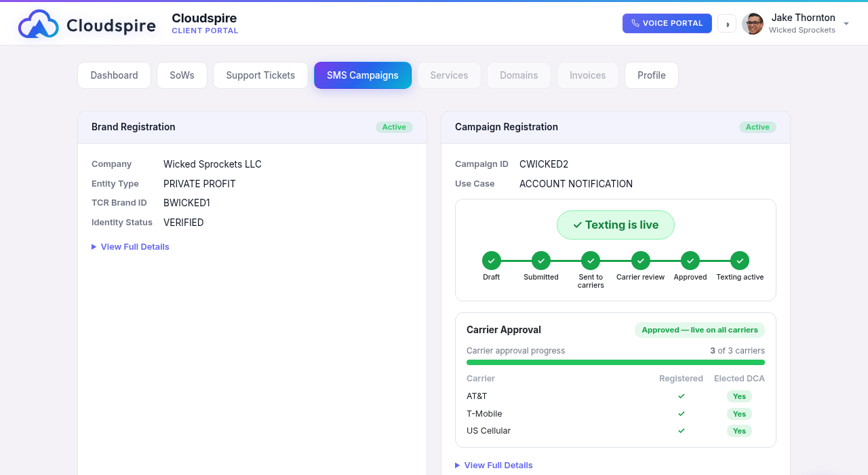Click the Texting active step checkmark
Screen dimensions: 868x475
(x=740, y=261)
